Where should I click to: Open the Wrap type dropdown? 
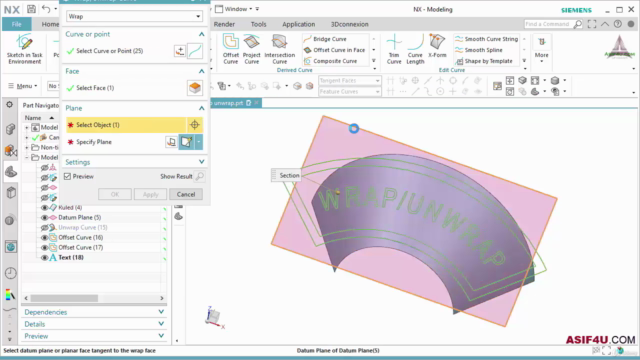pos(134,16)
